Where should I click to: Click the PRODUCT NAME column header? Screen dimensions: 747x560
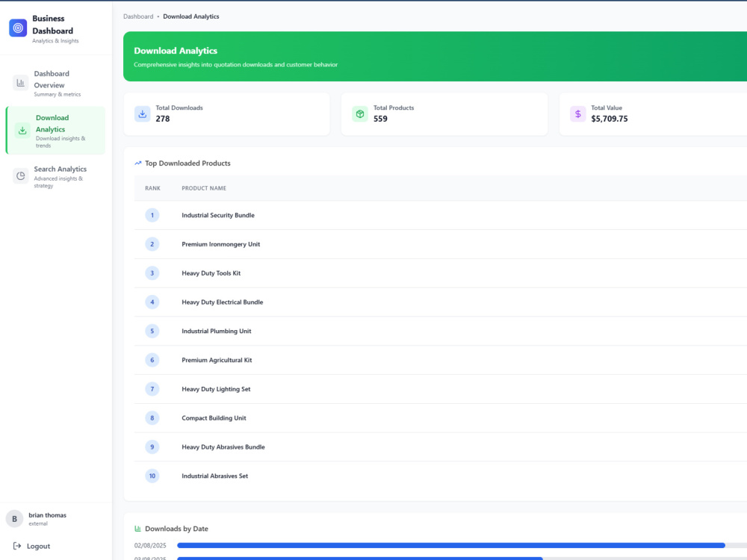click(x=204, y=188)
